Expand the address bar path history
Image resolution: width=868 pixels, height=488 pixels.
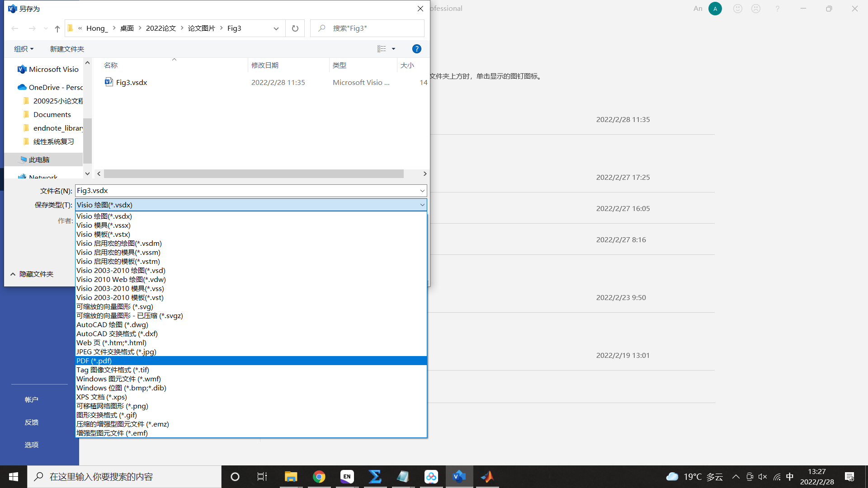[x=276, y=28]
